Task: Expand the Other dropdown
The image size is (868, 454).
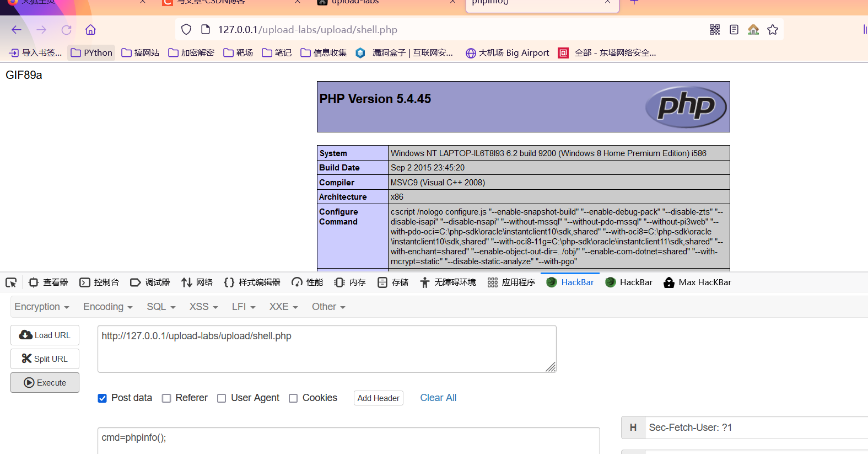Action: click(x=328, y=307)
